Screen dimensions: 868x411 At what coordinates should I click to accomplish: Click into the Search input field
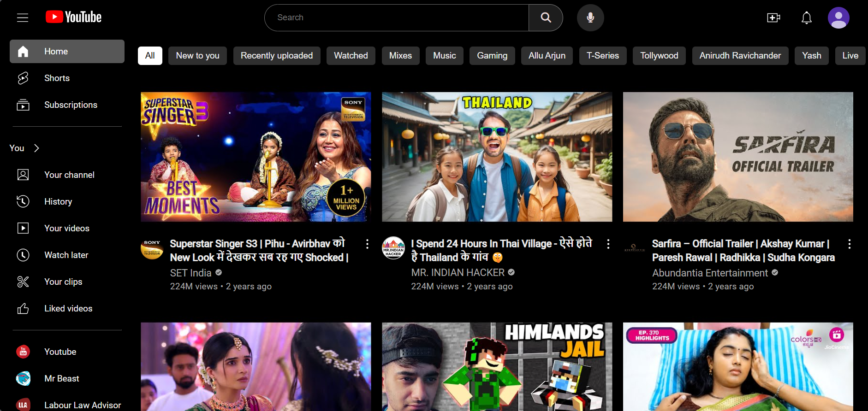397,18
